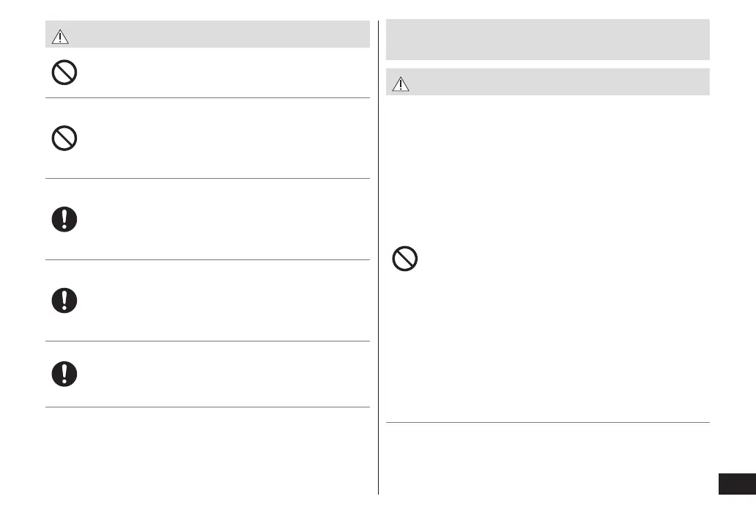Click the long horizontal line ending the right column

pyautogui.click(x=547, y=422)
